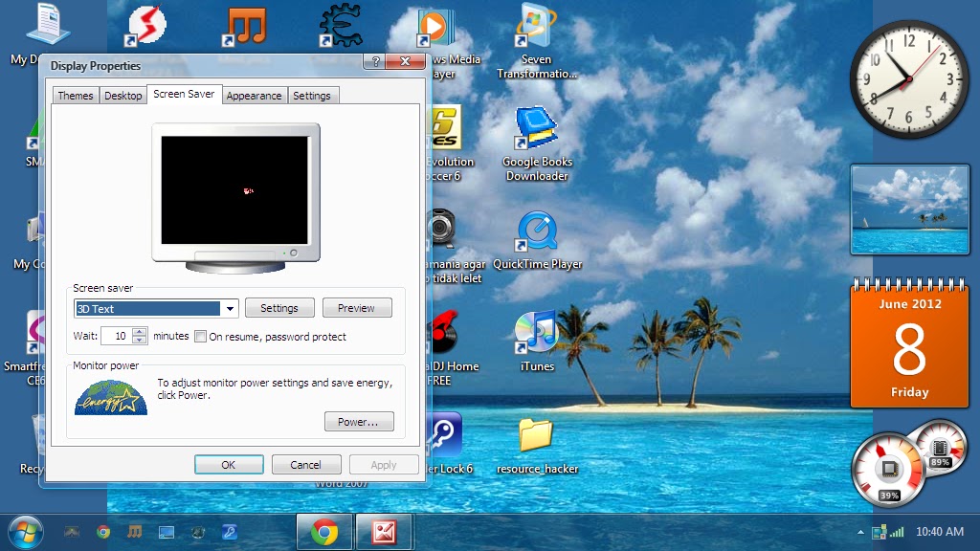Select the dark gear E desktop shortcut
Screen dimensions: 980x551
click(x=341, y=26)
